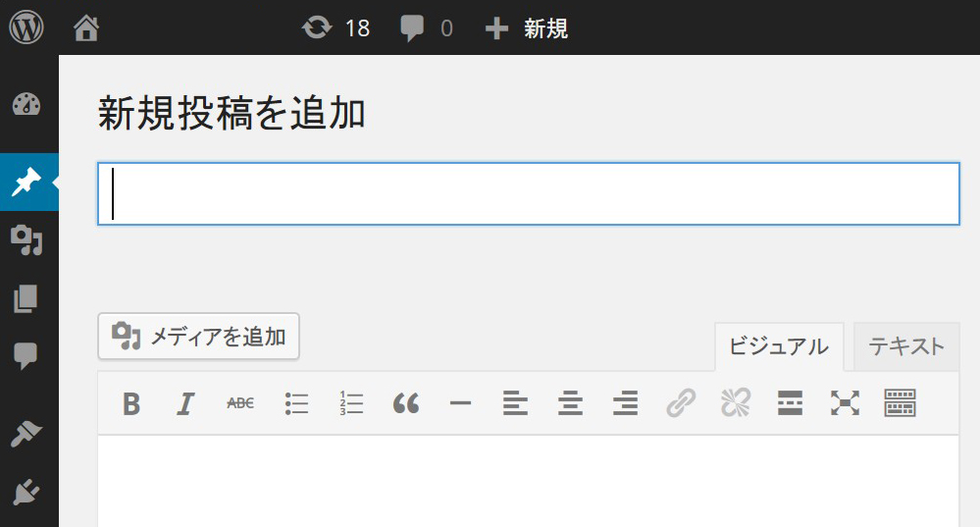Open the 新規 menu in the admin bar
The image size is (980, 527).
click(x=527, y=28)
